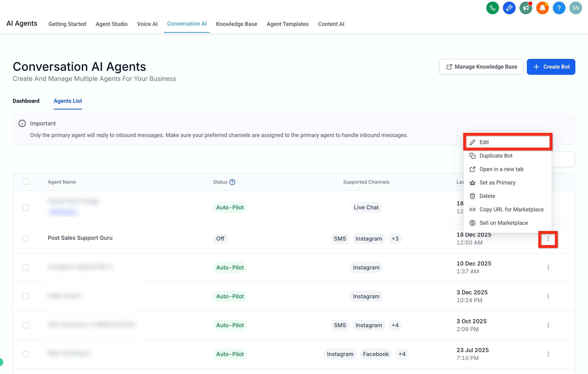
Task: Click the Facebook channel badge
Action: (x=376, y=354)
